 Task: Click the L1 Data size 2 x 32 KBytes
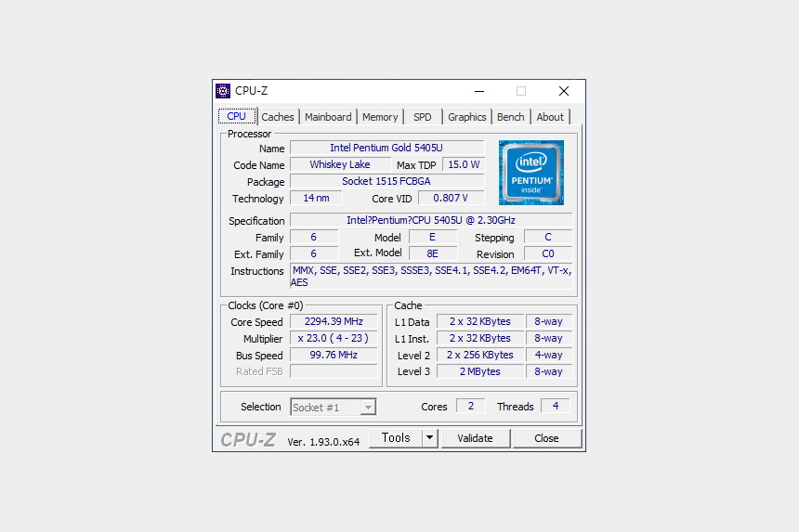coord(480,322)
